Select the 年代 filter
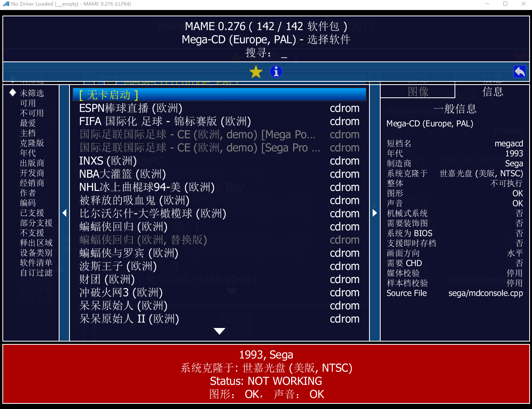532x409 pixels. [x=28, y=153]
